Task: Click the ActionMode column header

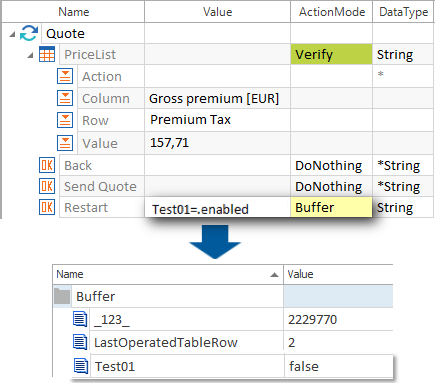Action: tap(332, 12)
